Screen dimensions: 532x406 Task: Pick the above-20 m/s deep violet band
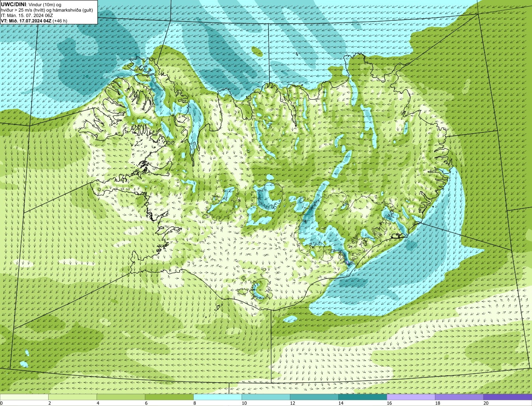coord(508,397)
